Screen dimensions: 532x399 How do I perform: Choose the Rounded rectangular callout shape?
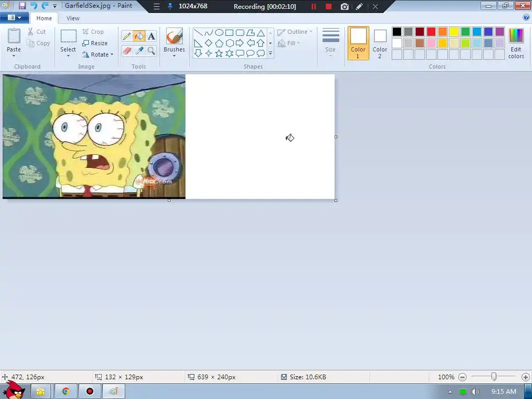point(240,54)
